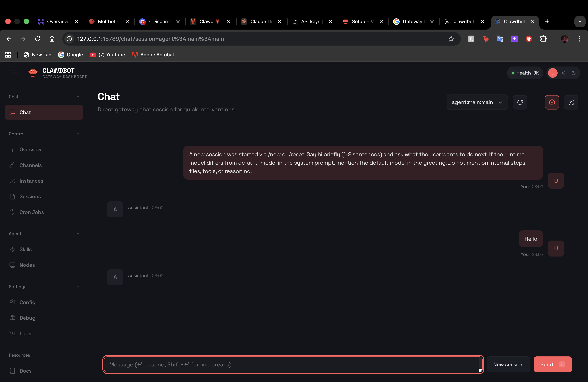Collapse the Control sidebar section
This screenshot has height=382, width=588.
[78, 134]
